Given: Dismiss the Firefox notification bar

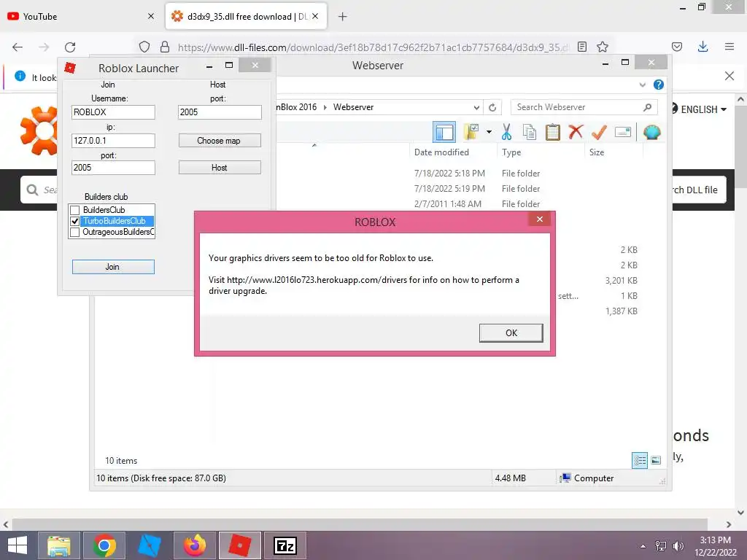Looking at the screenshot, I should point(729,76).
